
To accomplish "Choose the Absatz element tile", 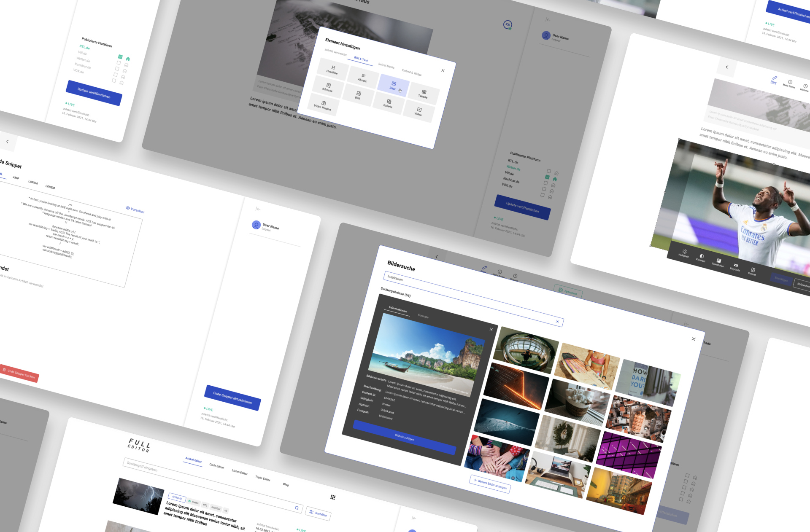I will point(363,78).
